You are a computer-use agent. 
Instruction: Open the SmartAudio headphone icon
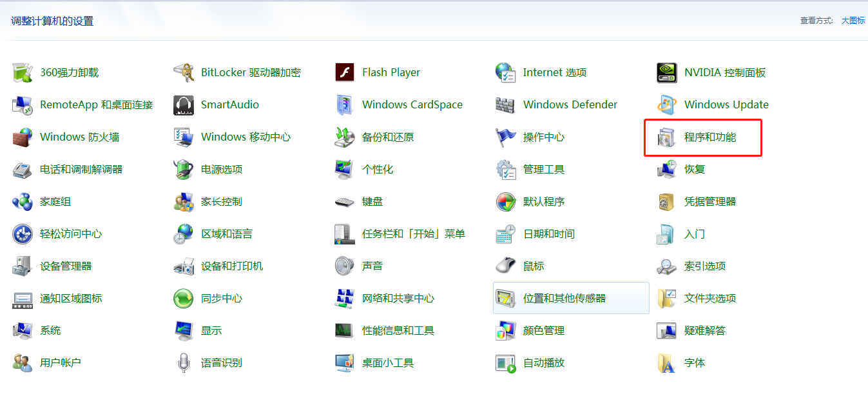(x=184, y=105)
